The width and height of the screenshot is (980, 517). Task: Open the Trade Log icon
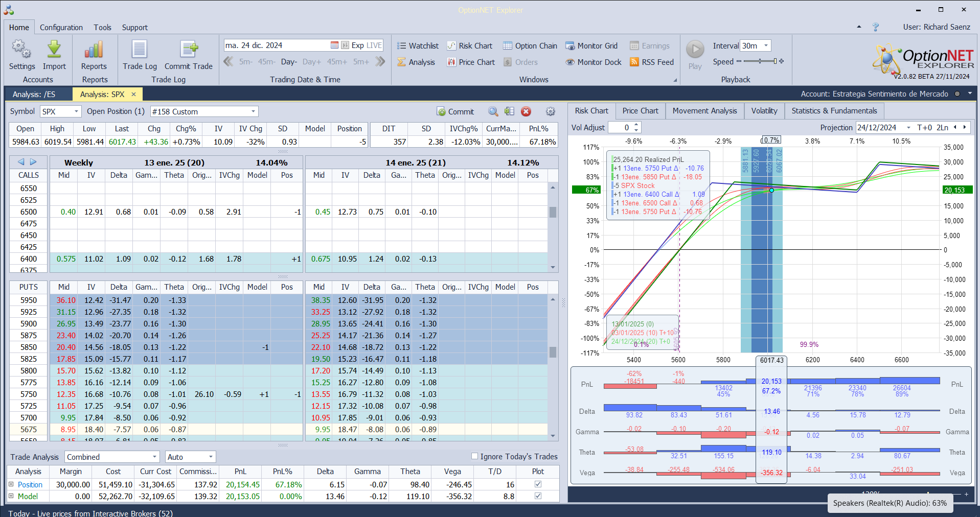pyautogui.click(x=140, y=50)
